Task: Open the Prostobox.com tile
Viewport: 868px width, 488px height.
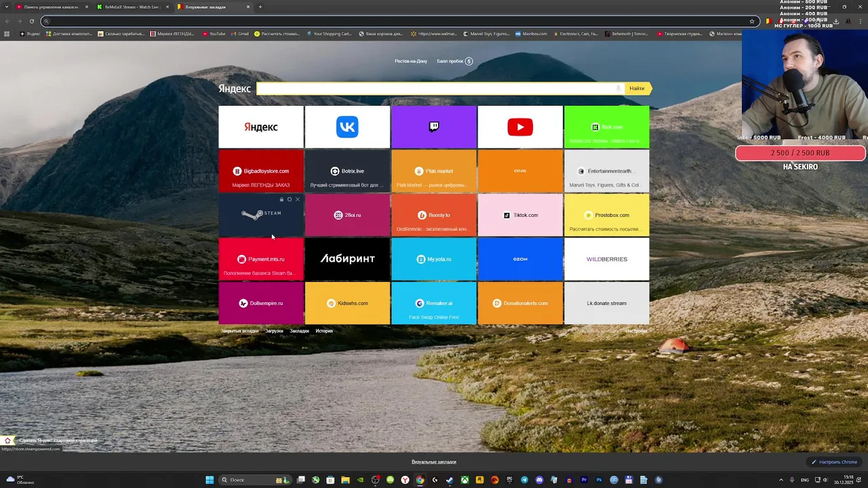Action: coord(607,215)
